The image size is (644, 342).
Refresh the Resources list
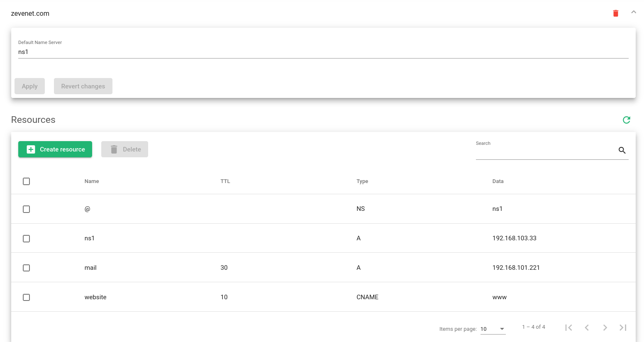pyautogui.click(x=627, y=120)
